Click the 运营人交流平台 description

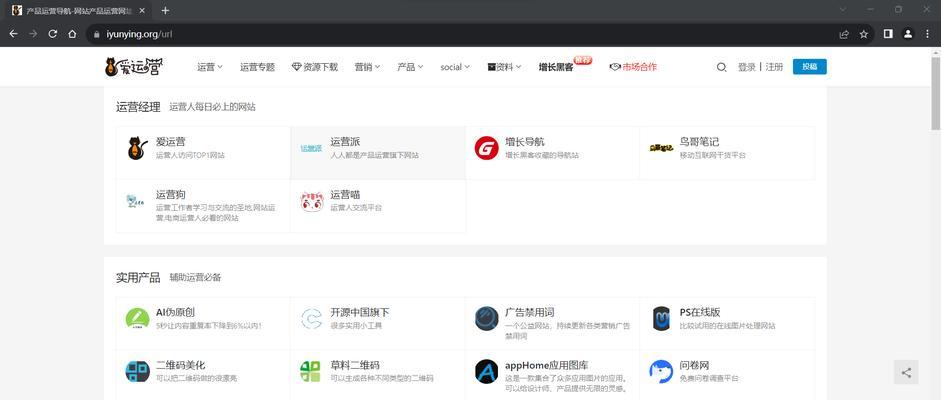356,207
